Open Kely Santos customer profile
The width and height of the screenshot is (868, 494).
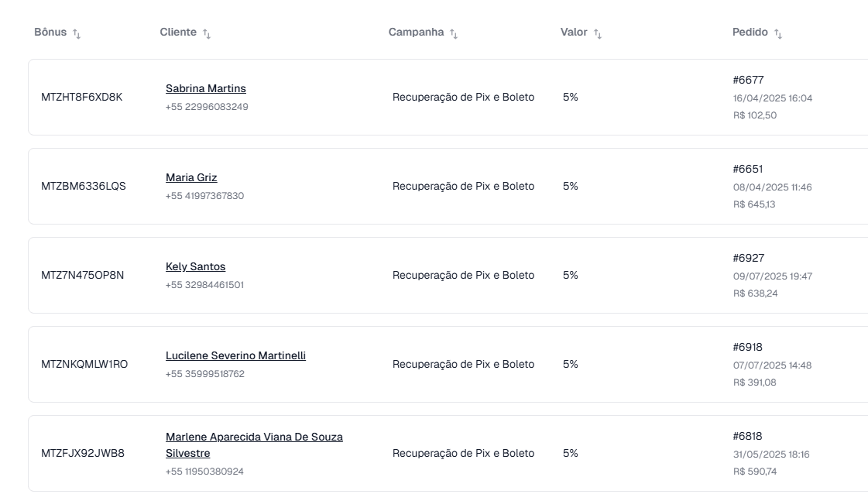pos(195,267)
